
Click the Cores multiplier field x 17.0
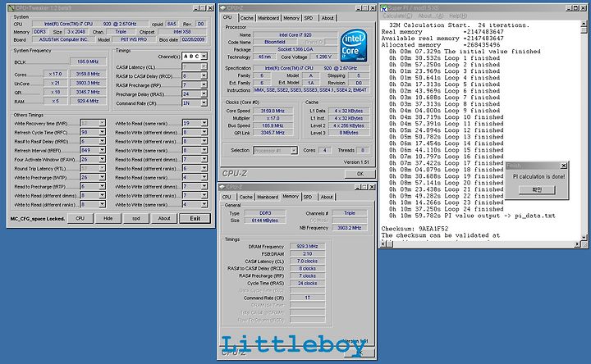point(55,74)
